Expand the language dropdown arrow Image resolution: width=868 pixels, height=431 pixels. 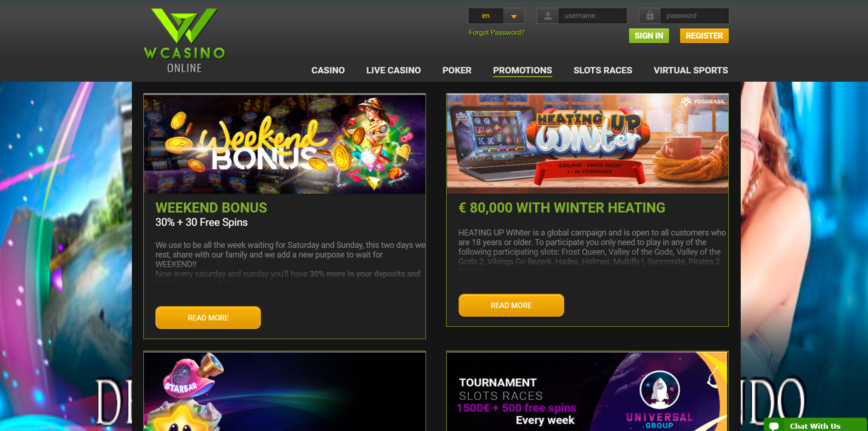point(514,16)
